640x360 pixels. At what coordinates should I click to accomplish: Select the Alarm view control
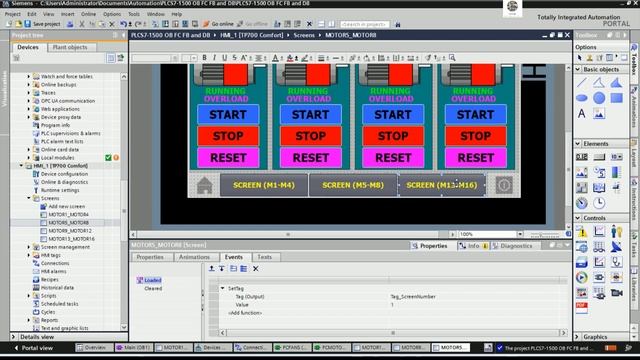tap(582, 232)
